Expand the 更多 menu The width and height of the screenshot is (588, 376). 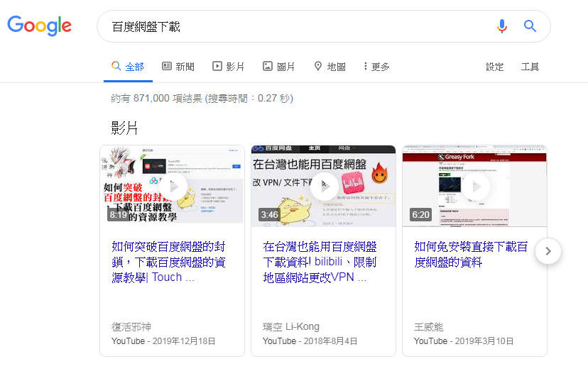click(376, 67)
